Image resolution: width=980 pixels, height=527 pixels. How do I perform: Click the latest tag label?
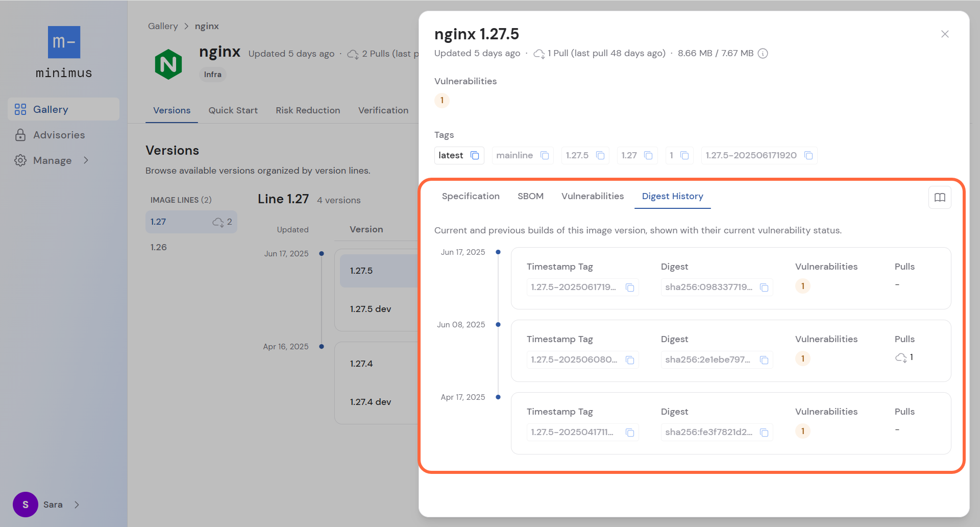[451, 155]
